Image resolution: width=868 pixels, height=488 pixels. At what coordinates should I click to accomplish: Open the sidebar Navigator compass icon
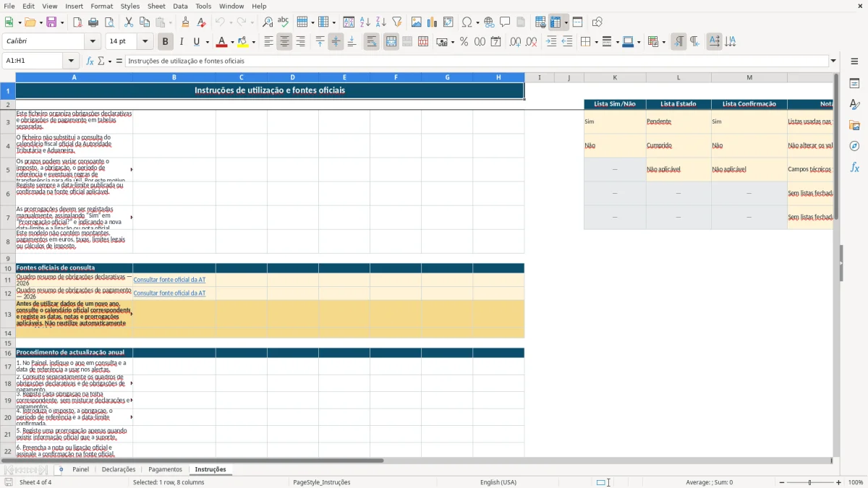854,146
